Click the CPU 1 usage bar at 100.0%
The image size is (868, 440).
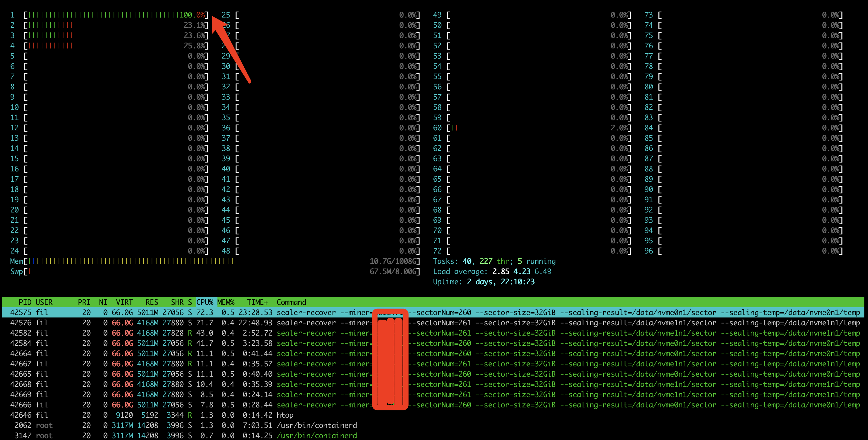click(116, 15)
